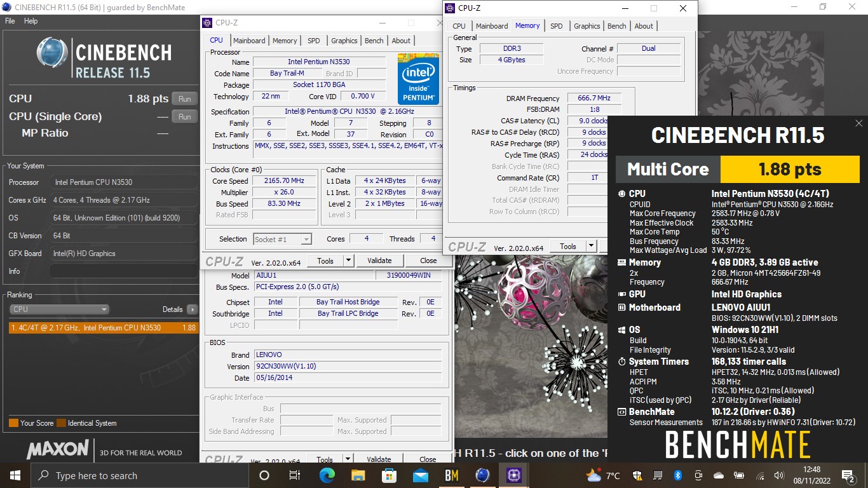The image size is (868, 488).
Task: Open Microsoft Store taskbar icon
Action: pos(389,475)
